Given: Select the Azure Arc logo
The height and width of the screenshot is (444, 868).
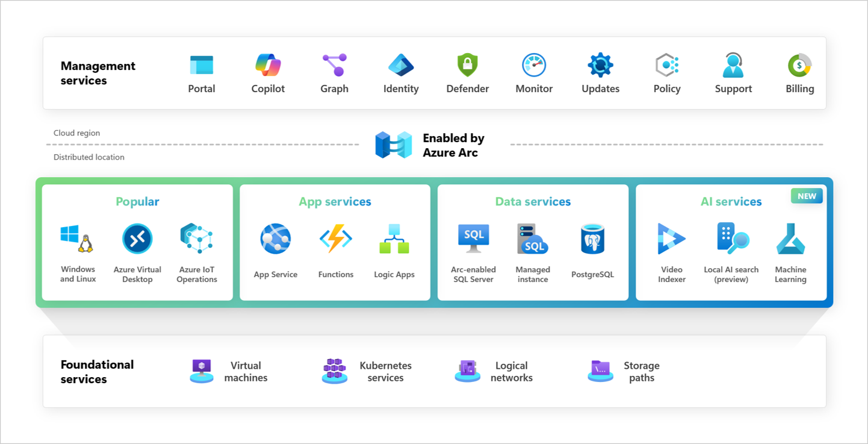Looking at the screenshot, I should tap(393, 145).
